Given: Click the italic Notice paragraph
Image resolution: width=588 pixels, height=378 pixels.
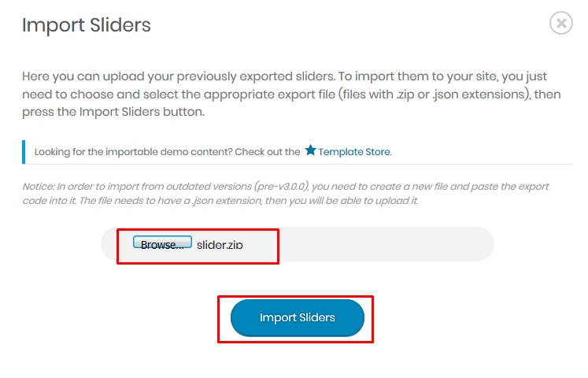Looking at the screenshot, I should 286,194.
